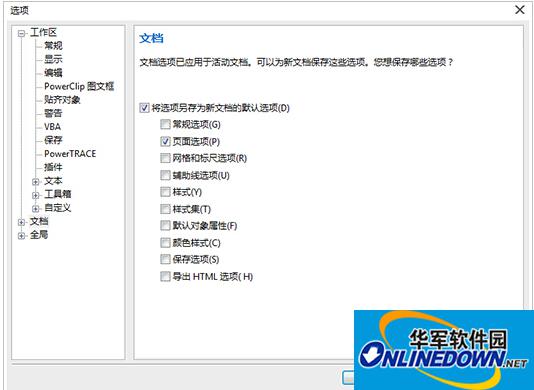Viewport: 534px width, 390px height.
Task: Expand the 全局 tree node
Action: (x=22, y=236)
